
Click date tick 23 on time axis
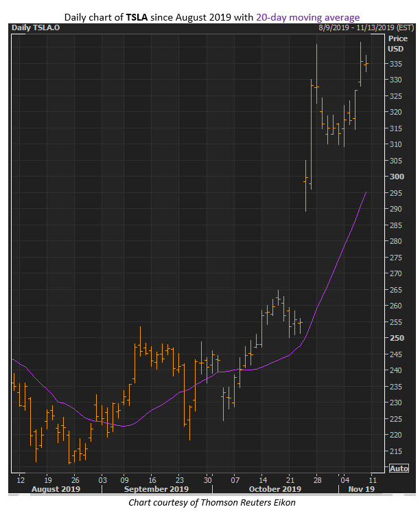pyautogui.click(x=180, y=480)
